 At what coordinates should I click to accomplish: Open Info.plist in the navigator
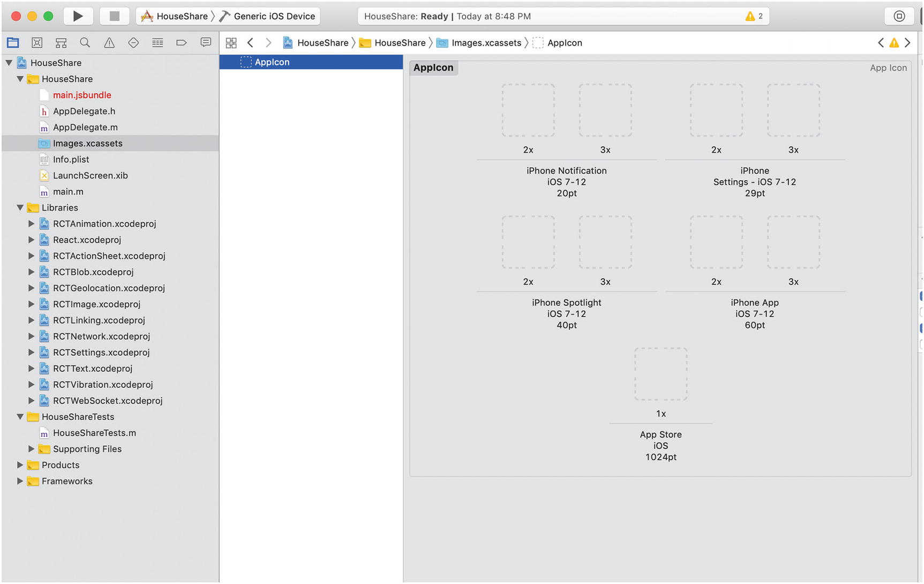[71, 160]
